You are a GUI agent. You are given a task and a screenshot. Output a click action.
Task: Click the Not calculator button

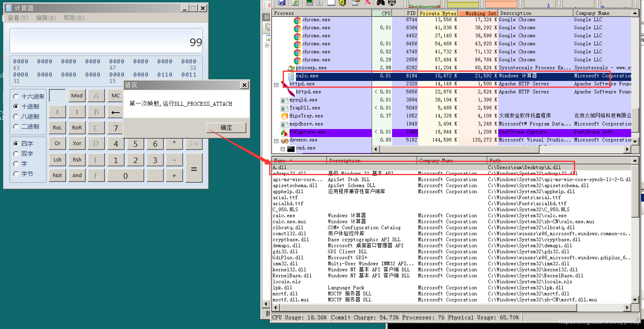coord(57,176)
